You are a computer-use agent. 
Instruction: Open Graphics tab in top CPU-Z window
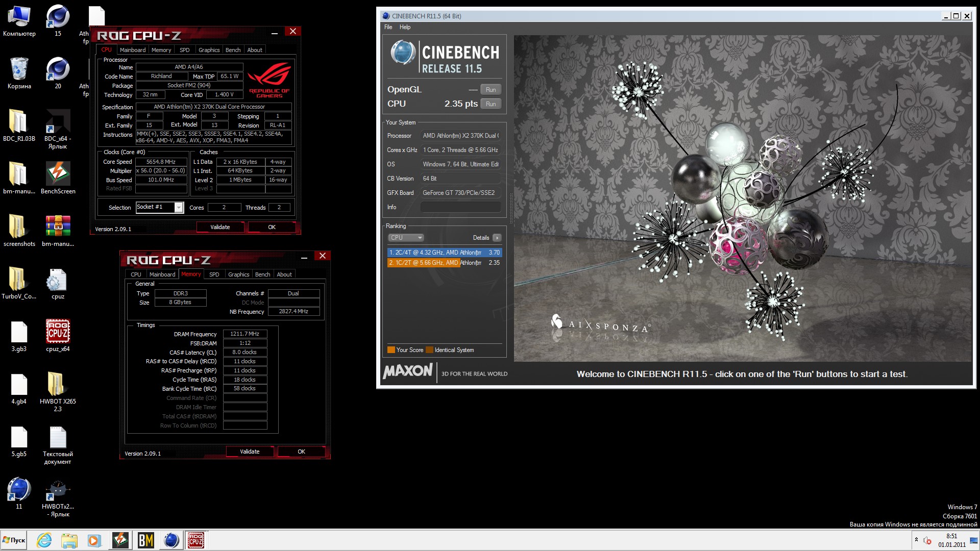tap(209, 50)
